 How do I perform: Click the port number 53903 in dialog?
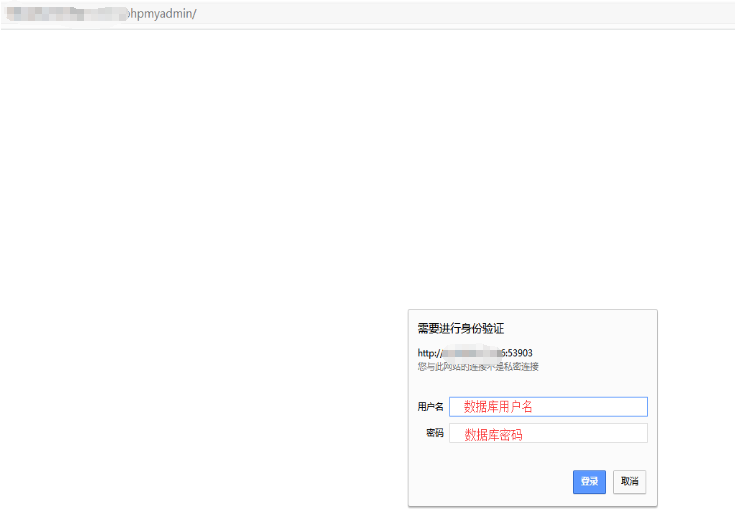coord(518,353)
